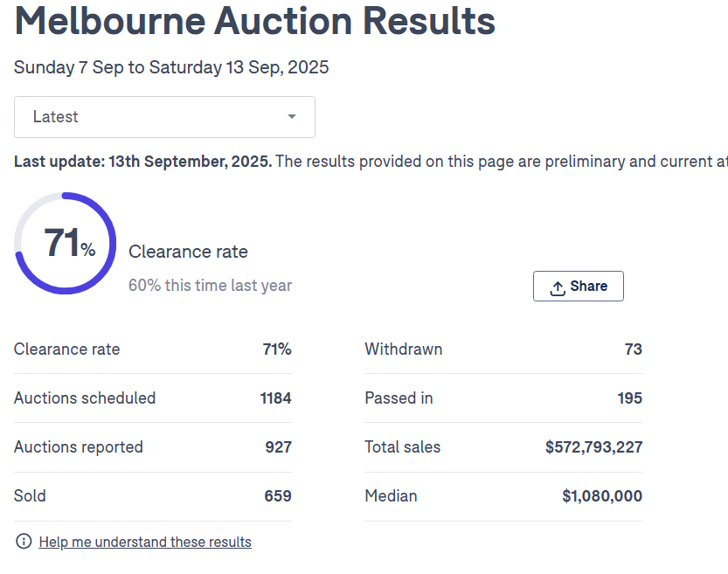Click the upload icon in the Share button
The image size is (728, 574).
[x=558, y=287]
